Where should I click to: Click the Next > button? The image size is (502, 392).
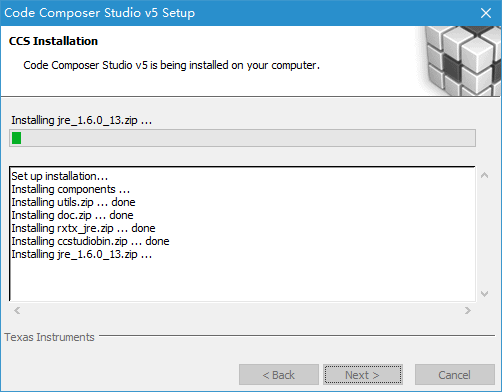[x=363, y=375]
